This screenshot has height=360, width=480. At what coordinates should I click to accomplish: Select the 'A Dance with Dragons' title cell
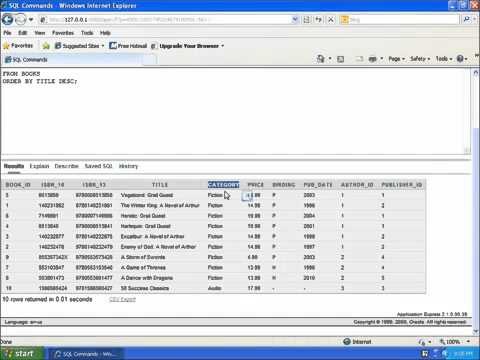tap(147, 278)
